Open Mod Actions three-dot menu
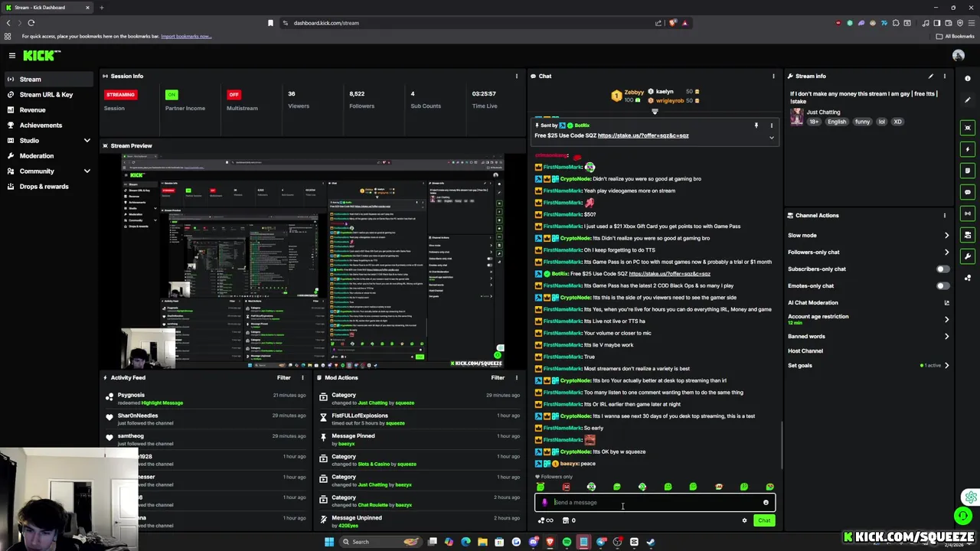 pyautogui.click(x=517, y=377)
